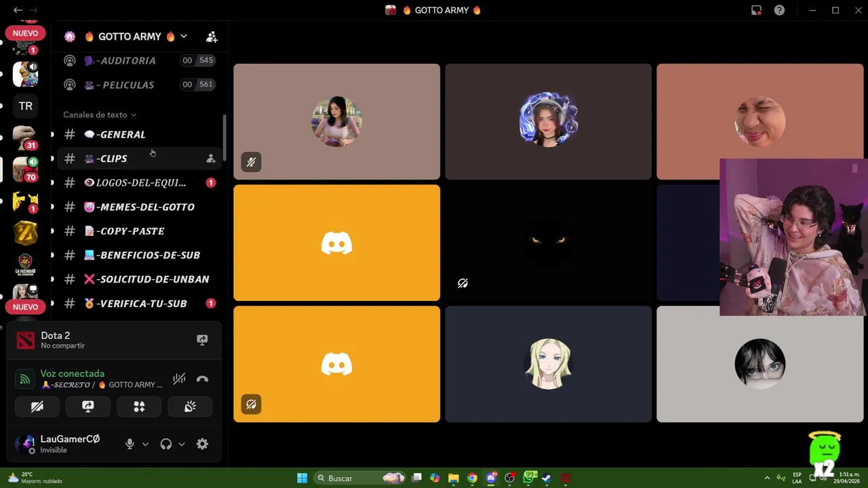The width and height of the screenshot is (868, 488).
Task: Expand threads arrow beside MEMES-DEL-GOTTO
Action: (52, 207)
